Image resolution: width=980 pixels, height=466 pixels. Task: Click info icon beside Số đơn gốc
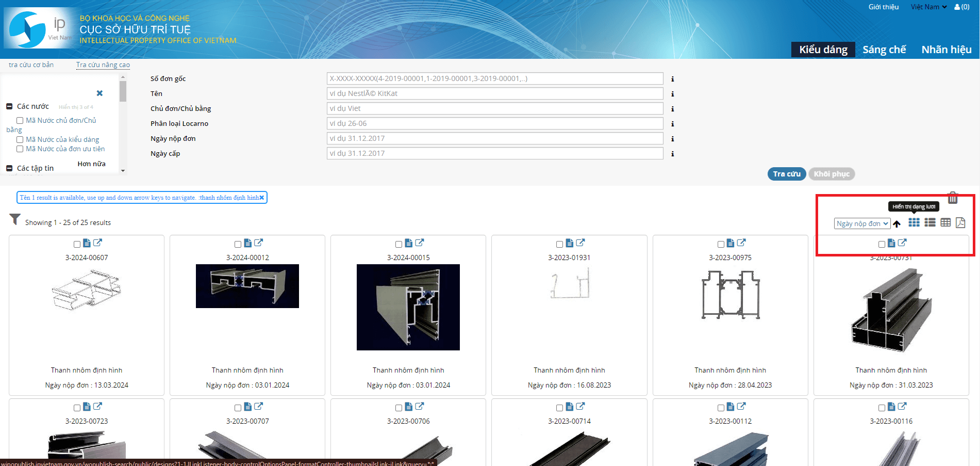click(x=672, y=79)
